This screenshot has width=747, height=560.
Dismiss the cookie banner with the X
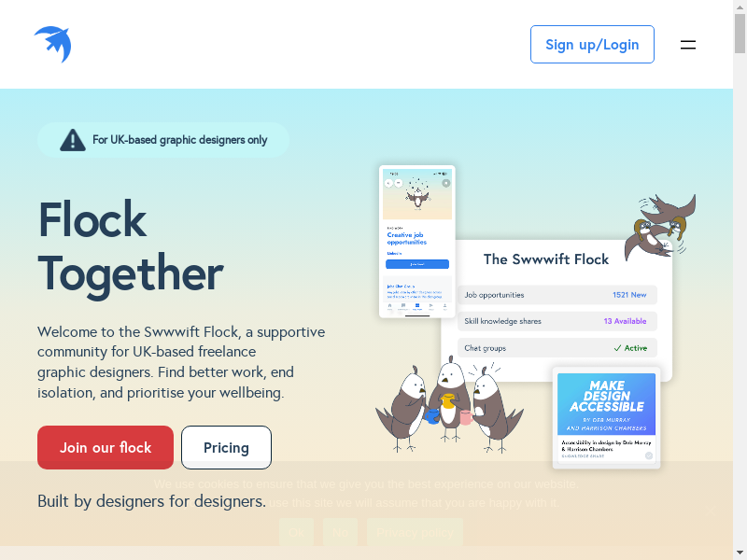click(710, 510)
